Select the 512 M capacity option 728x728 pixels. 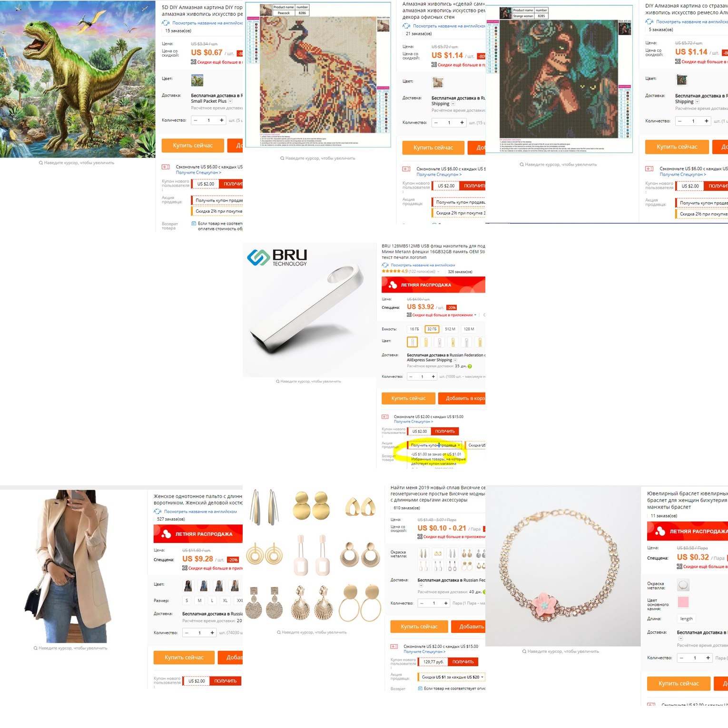tap(450, 329)
